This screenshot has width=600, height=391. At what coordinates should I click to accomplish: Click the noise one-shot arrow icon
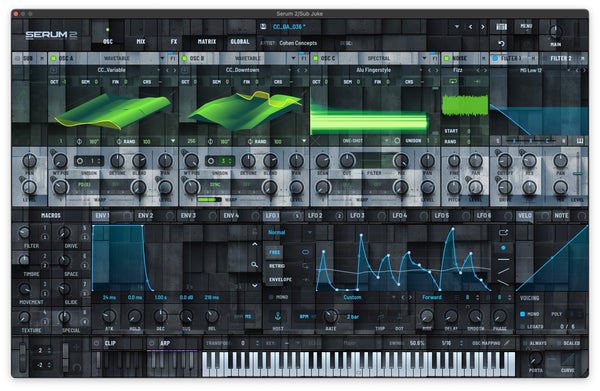point(477,81)
